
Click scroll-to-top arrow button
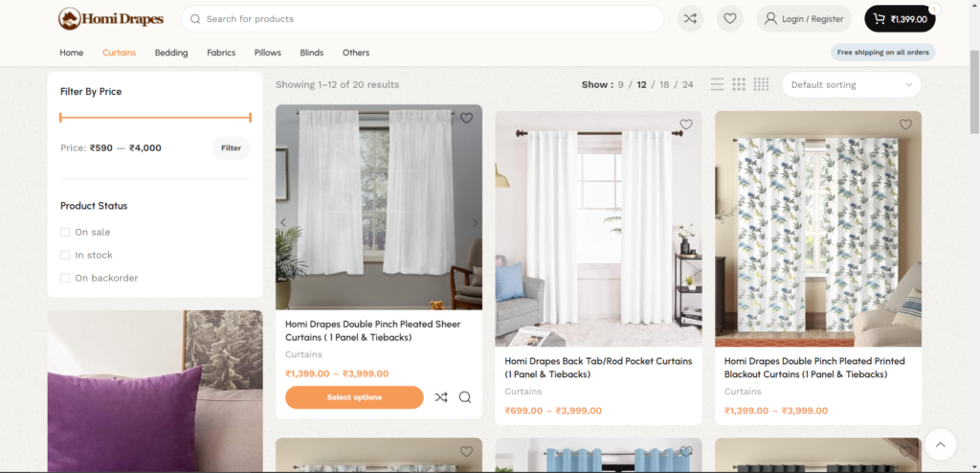click(x=940, y=445)
